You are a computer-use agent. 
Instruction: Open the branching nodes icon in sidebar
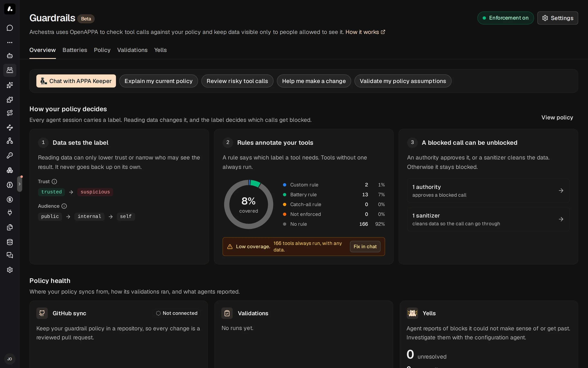click(10, 128)
